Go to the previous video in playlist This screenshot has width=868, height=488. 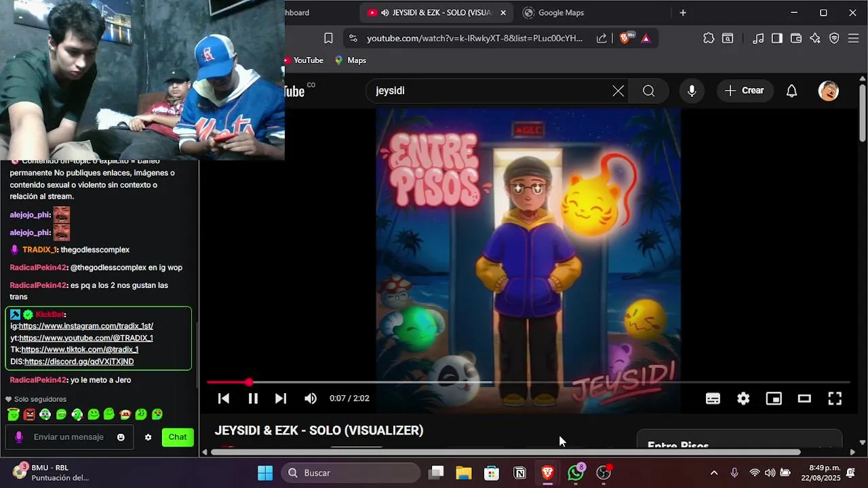(223, 399)
